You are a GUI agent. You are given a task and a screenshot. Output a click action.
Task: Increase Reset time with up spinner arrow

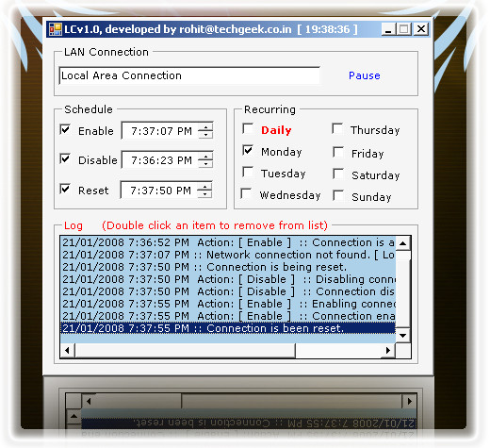(x=204, y=187)
